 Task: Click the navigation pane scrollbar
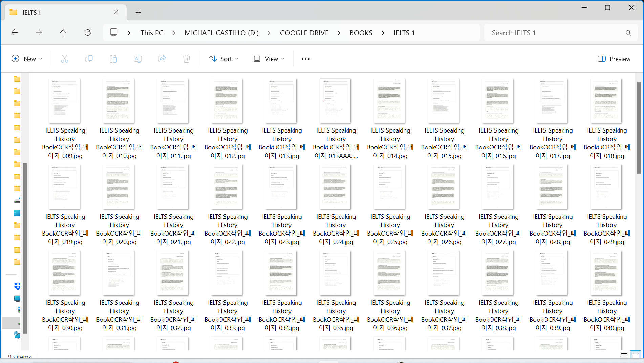click(x=25, y=248)
